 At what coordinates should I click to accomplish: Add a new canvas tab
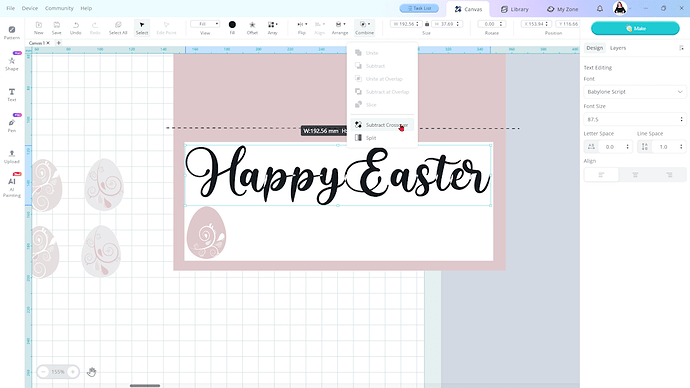pos(59,43)
